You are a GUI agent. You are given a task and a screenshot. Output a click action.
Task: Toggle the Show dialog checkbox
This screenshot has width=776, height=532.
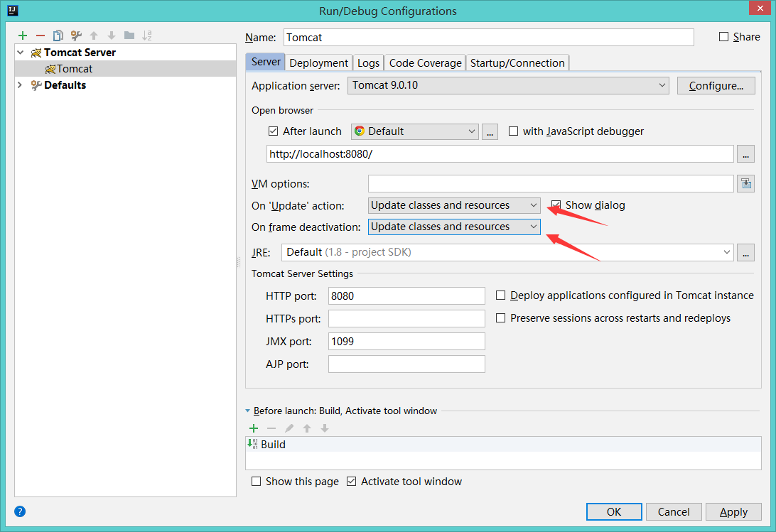point(556,205)
